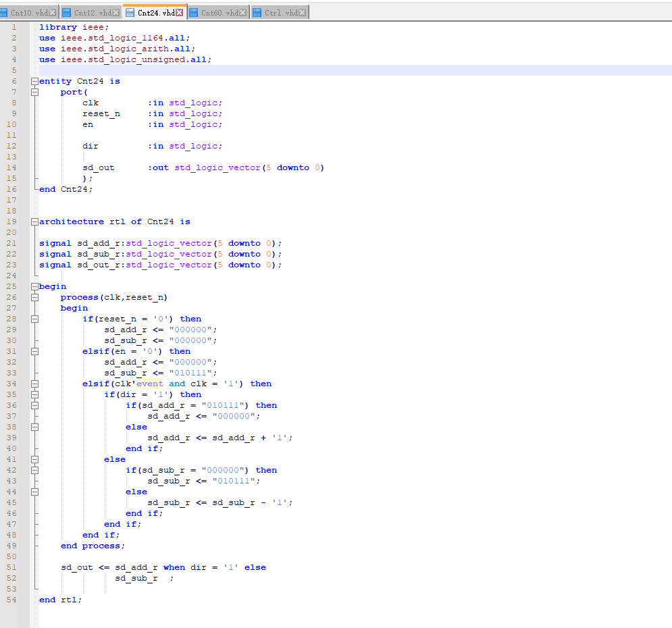The image size is (672, 628).
Task: Place cursor on empty highlighted line 5
Action: [355, 70]
